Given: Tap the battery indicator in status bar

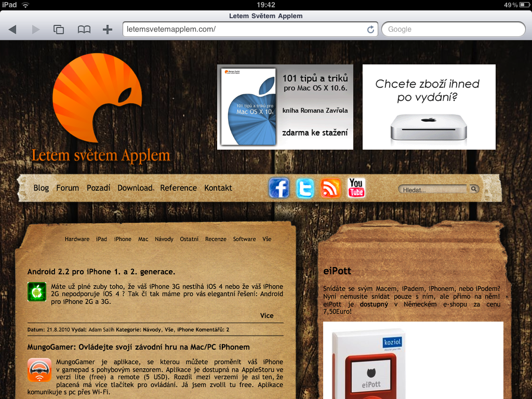Looking at the screenshot, I should [525, 5].
